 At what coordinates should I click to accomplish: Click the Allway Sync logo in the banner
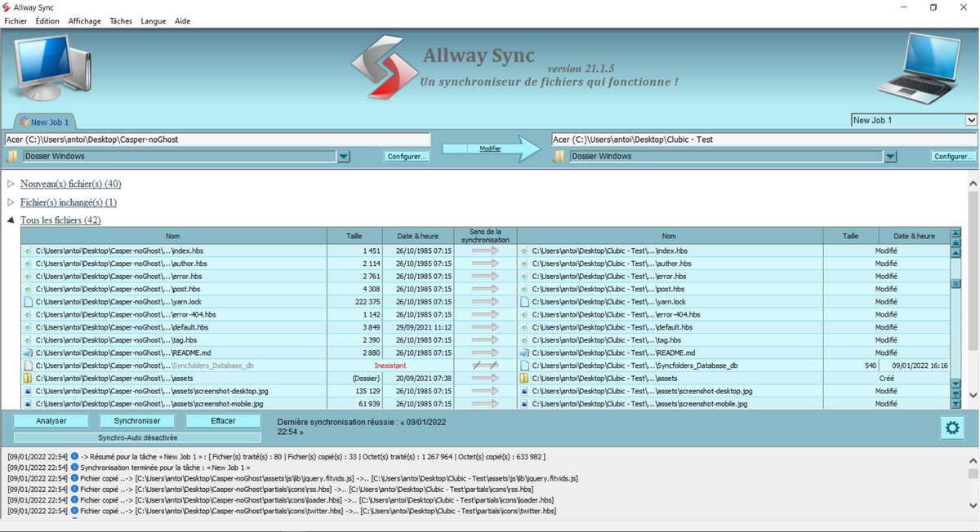[x=384, y=69]
